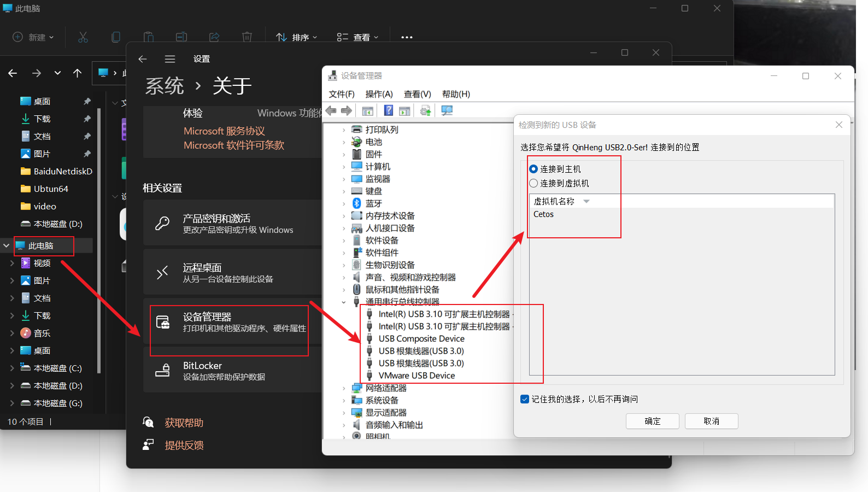This screenshot has width=868, height=492.
Task: Click Device Manager toolbar back arrow
Action: (x=331, y=111)
